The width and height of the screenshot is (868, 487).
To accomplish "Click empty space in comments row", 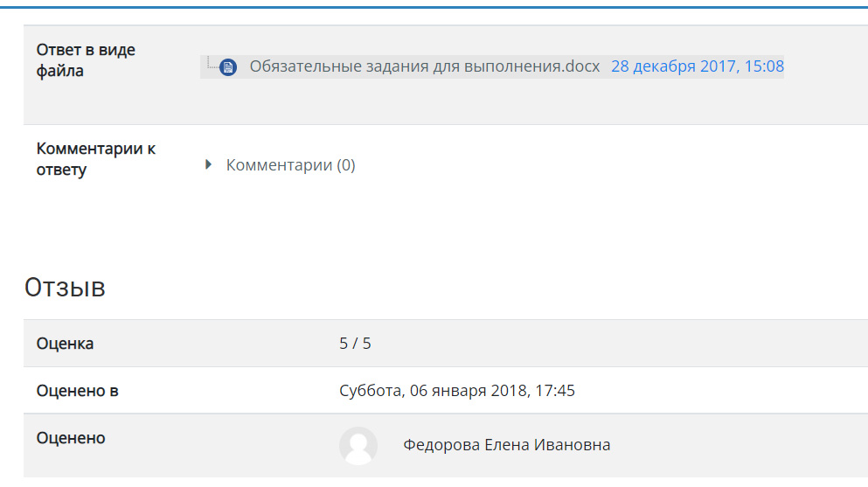I will click(609, 165).
